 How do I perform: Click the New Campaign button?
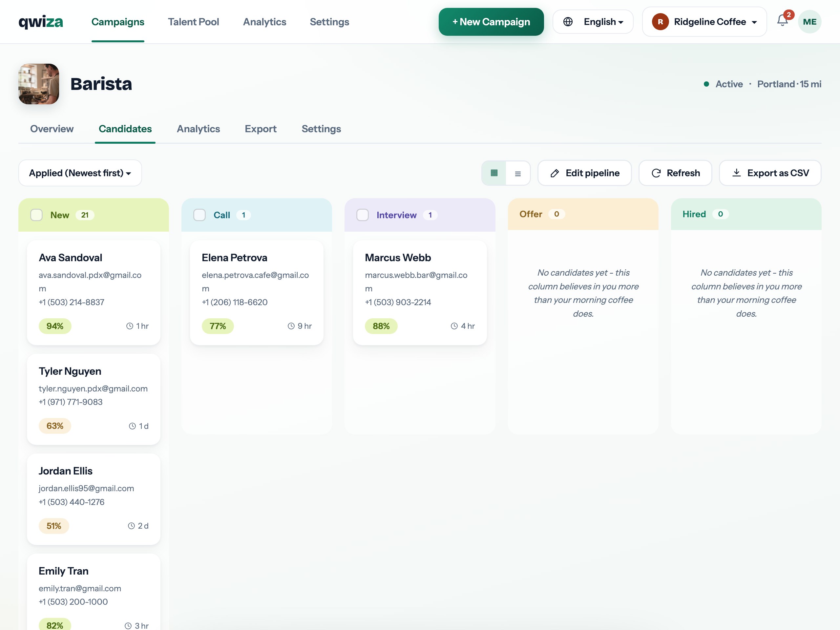pos(491,22)
